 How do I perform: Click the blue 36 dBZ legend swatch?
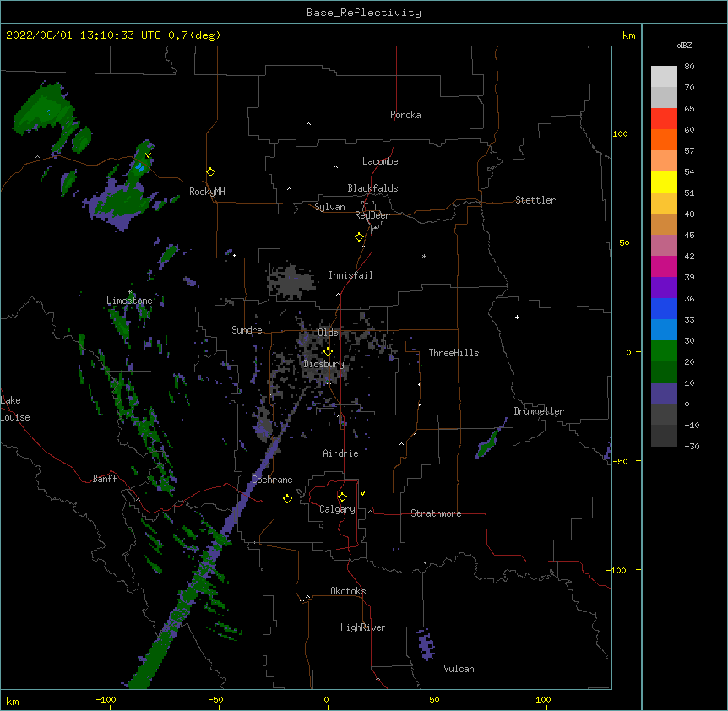point(664,308)
